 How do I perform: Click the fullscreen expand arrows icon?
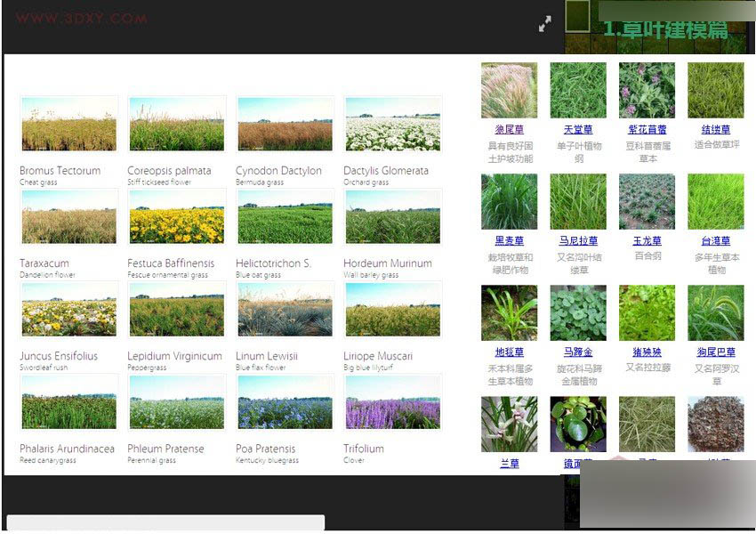(x=546, y=24)
